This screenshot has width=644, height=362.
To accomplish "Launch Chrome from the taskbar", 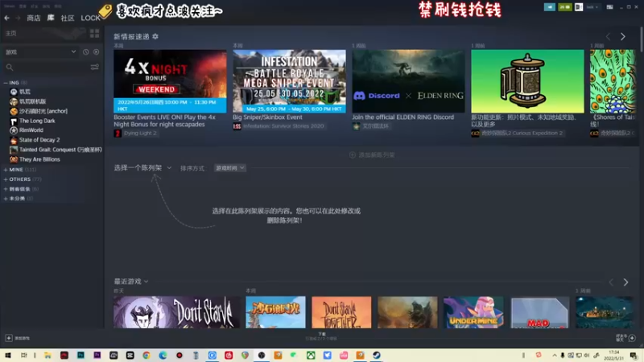I will (147, 355).
